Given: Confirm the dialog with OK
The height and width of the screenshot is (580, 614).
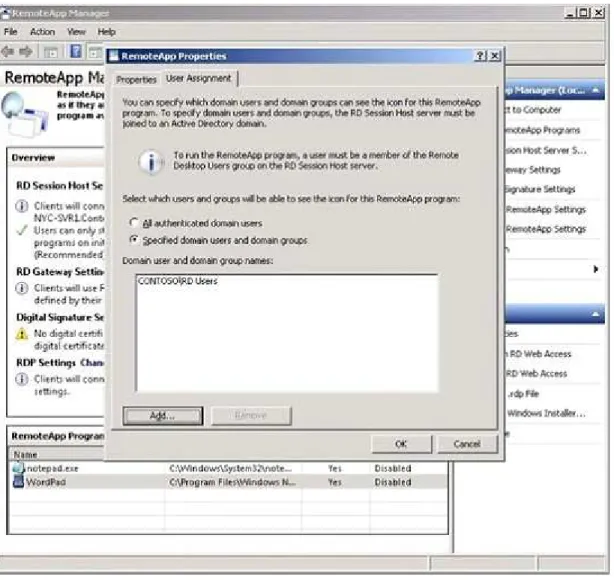Looking at the screenshot, I should [x=401, y=444].
